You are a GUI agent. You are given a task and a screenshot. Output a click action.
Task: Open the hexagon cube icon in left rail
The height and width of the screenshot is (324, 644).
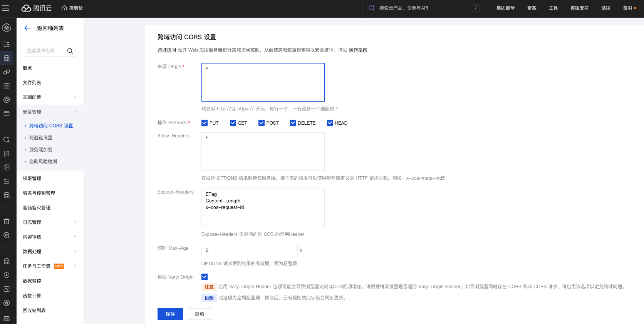pos(7,28)
